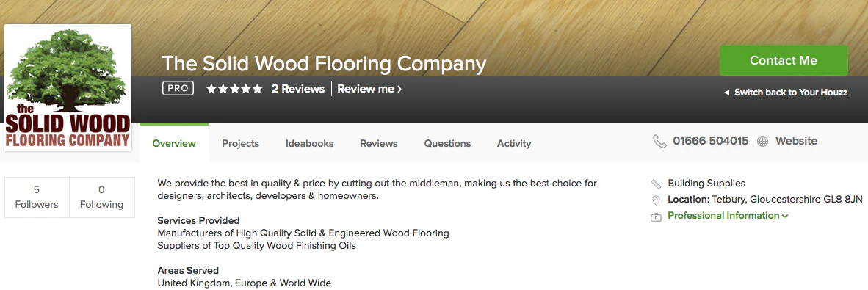Click the globe icon beside Website
Viewport: 868px width, 290px height.
click(x=763, y=142)
